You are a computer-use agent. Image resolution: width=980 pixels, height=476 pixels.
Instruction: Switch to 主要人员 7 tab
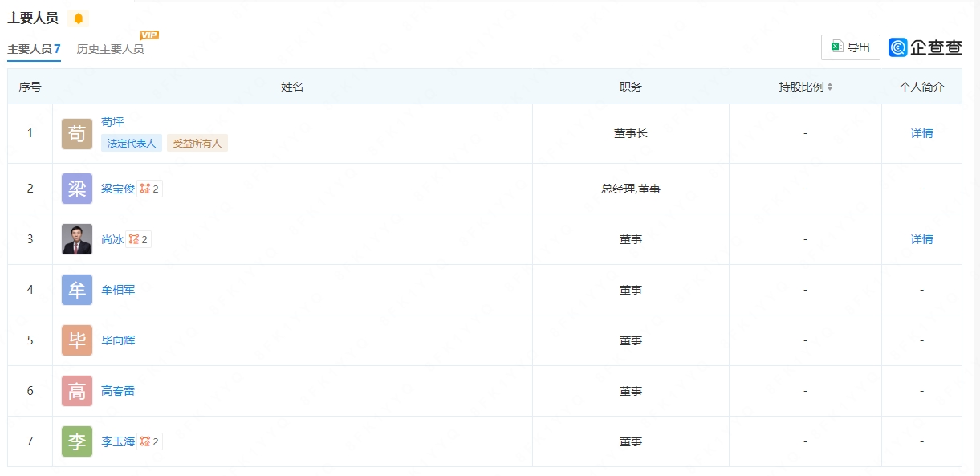tap(35, 49)
